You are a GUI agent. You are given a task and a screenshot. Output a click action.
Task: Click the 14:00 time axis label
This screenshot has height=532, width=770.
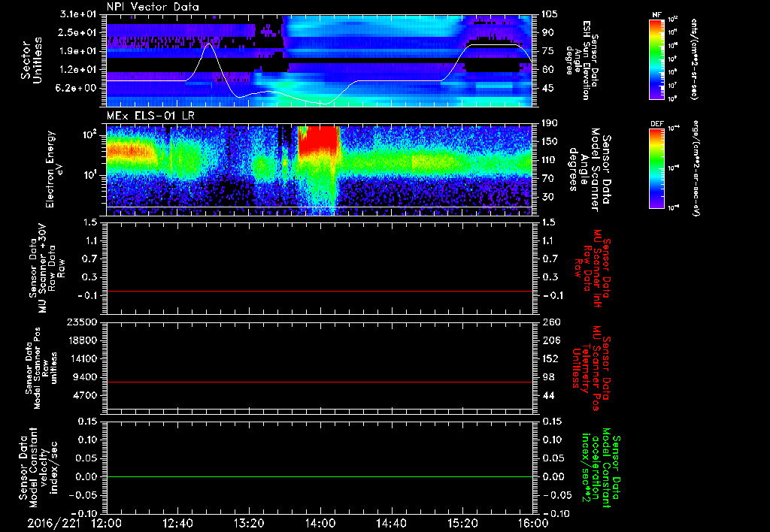pos(320,523)
